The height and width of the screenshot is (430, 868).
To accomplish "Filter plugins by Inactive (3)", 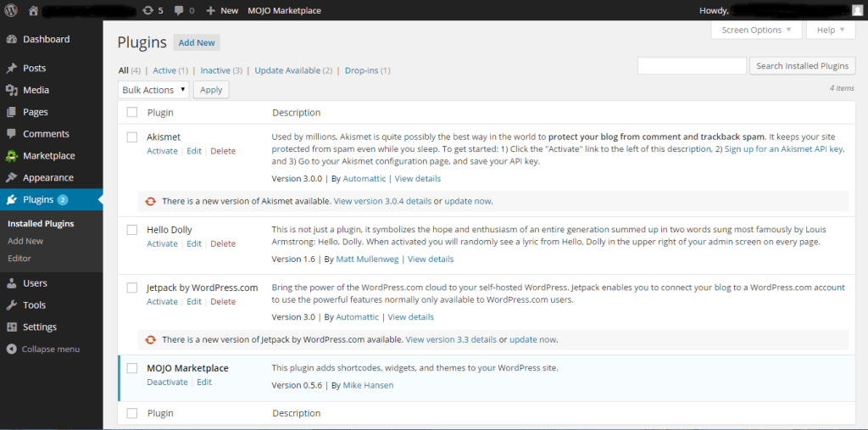I will 221,70.
